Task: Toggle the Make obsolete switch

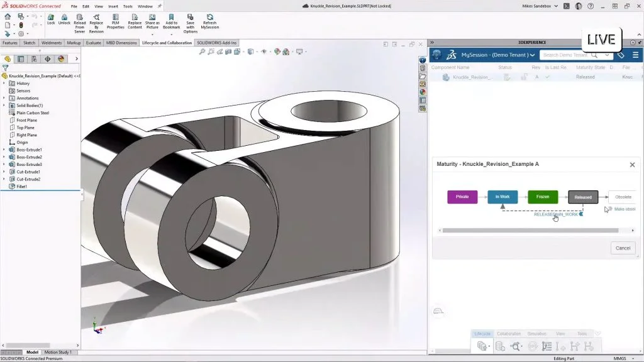Action: point(609,209)
